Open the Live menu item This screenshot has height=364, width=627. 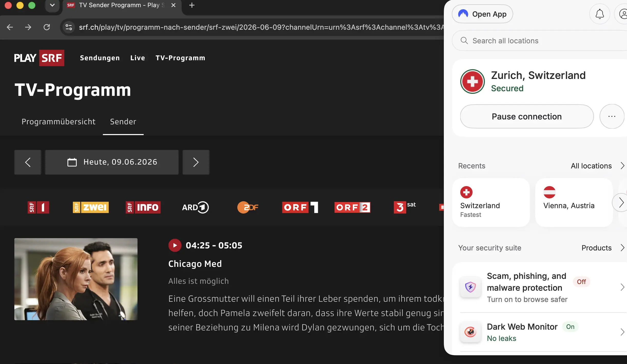138,58
